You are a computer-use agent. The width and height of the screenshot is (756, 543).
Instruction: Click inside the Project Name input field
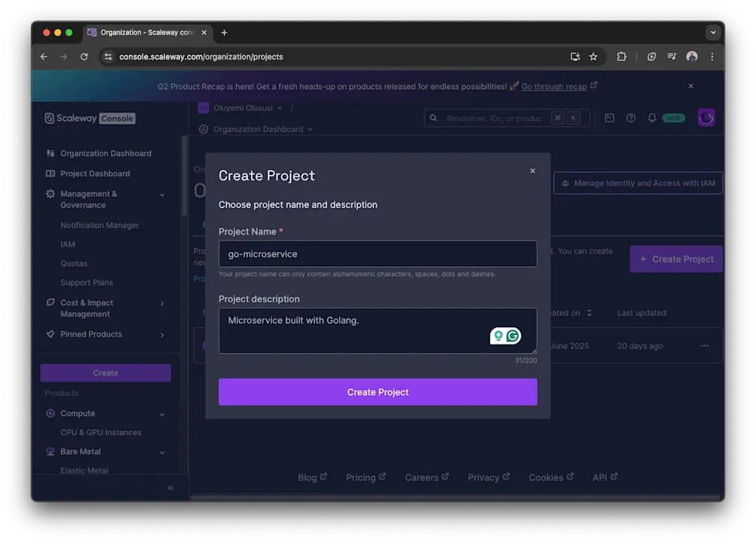pos(378,254)
